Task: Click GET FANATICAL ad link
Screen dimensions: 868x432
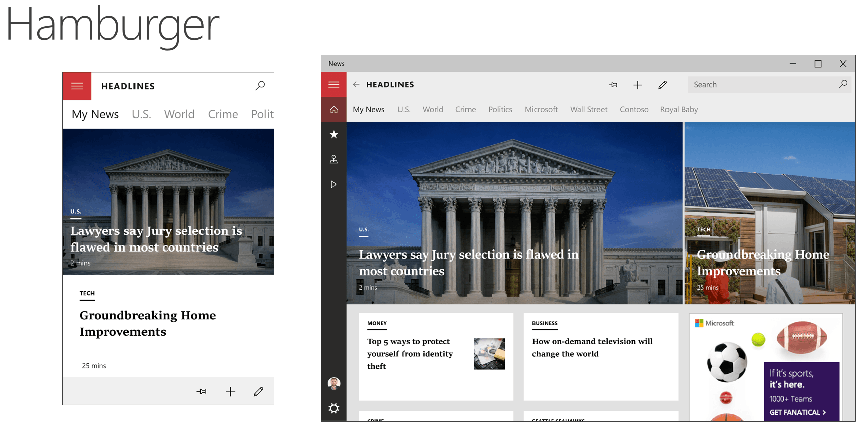Action: pos(797,412)
